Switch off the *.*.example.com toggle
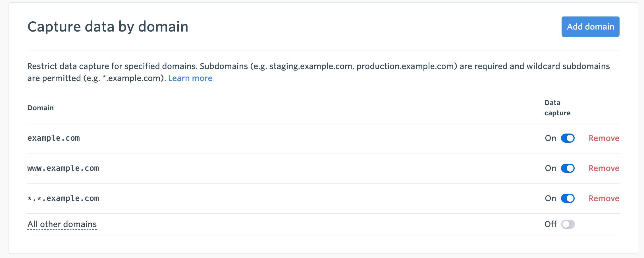644x258 pixels. click(x=568, y=198)
